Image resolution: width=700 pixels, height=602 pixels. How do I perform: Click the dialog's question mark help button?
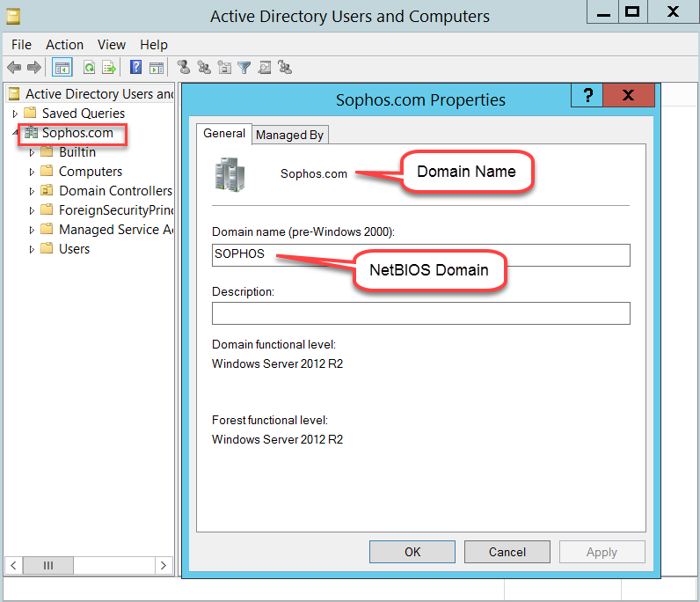(587, 95)
